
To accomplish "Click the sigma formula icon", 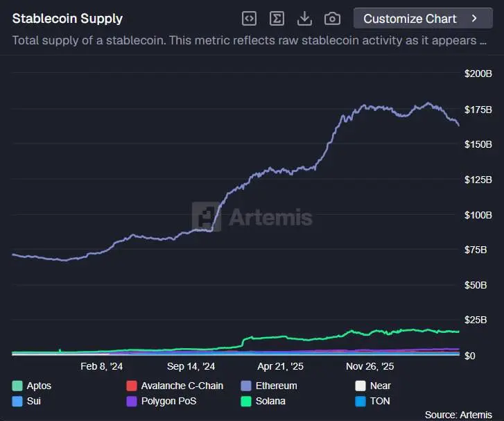I will point(277,19).
